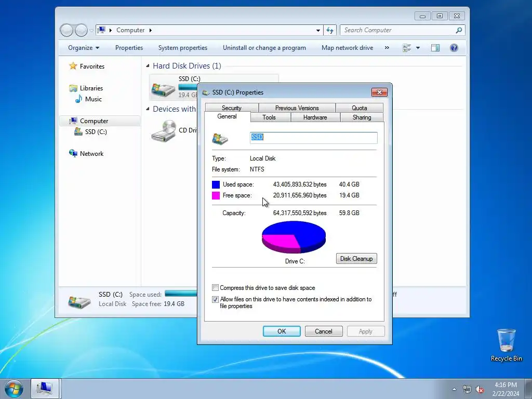Uncheck Allow files to be indexed checkbox
The width and height of the screenshot is (532, 399).
(215, 299)
